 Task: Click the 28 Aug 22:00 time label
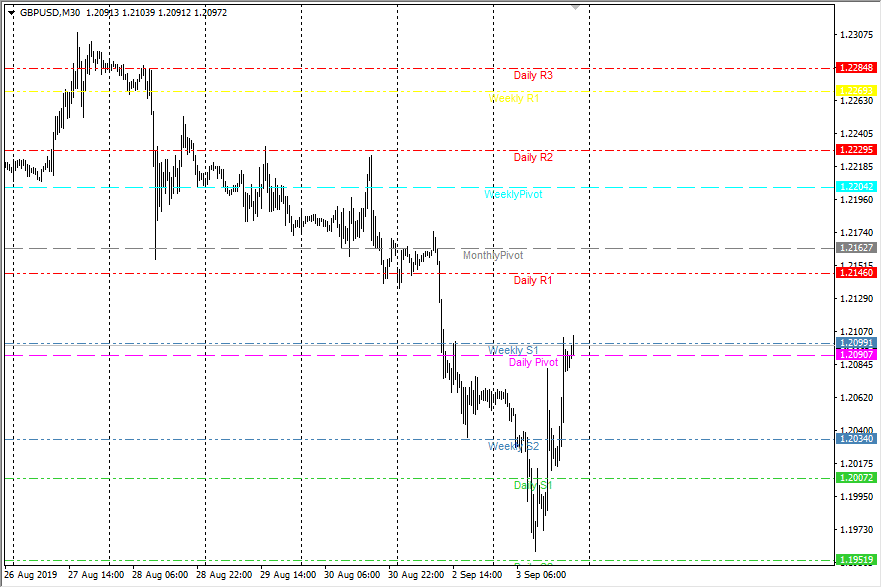[x=223, y=576]
